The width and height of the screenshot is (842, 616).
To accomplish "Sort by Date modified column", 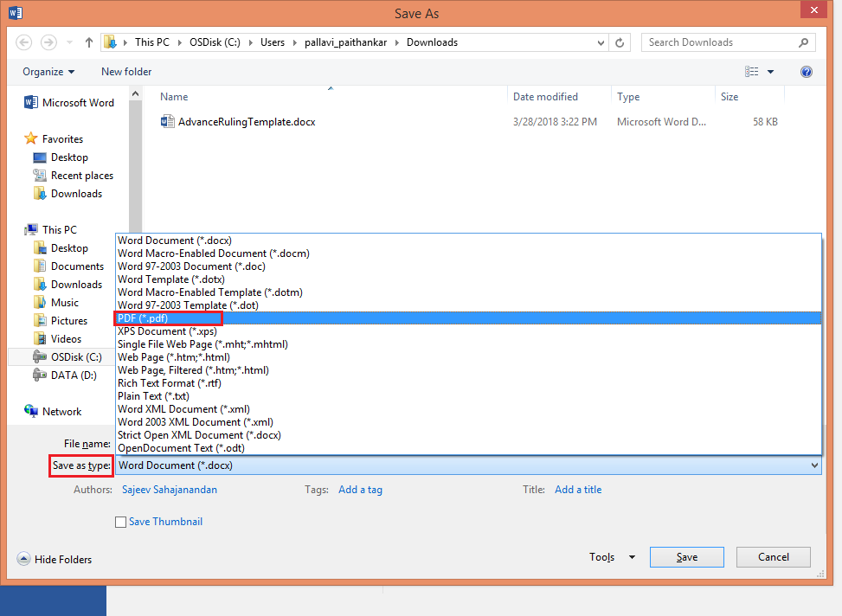I will tap(559, 97).
